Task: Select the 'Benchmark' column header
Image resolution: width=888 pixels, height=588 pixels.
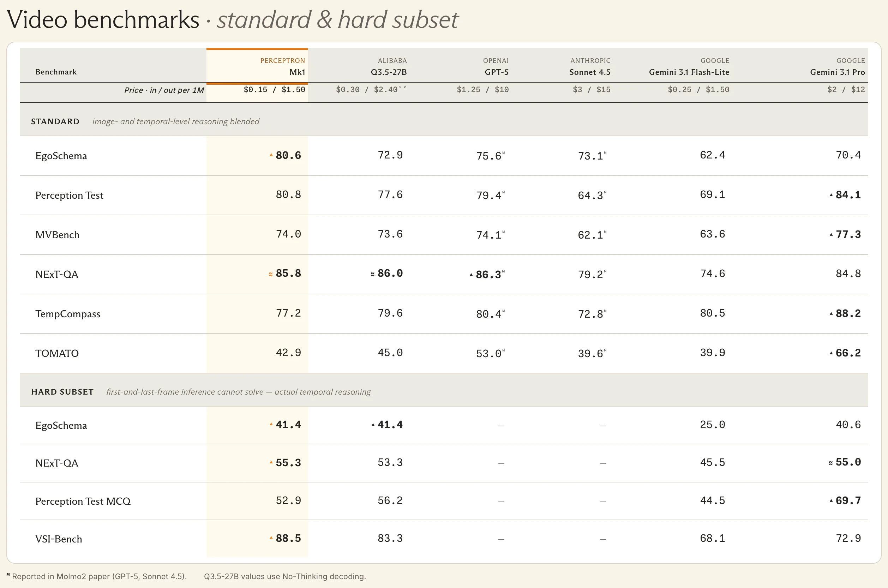Action: click(x=56, y=72)
